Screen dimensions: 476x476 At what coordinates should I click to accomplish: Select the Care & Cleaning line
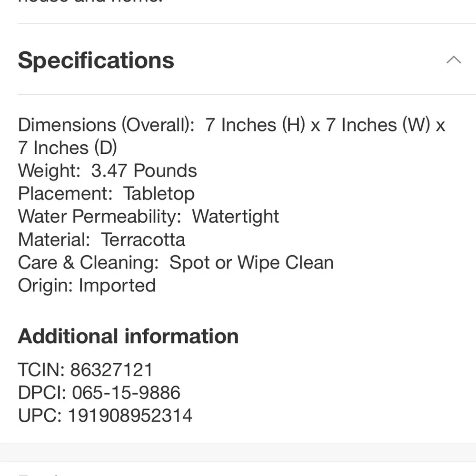point(176,262)
